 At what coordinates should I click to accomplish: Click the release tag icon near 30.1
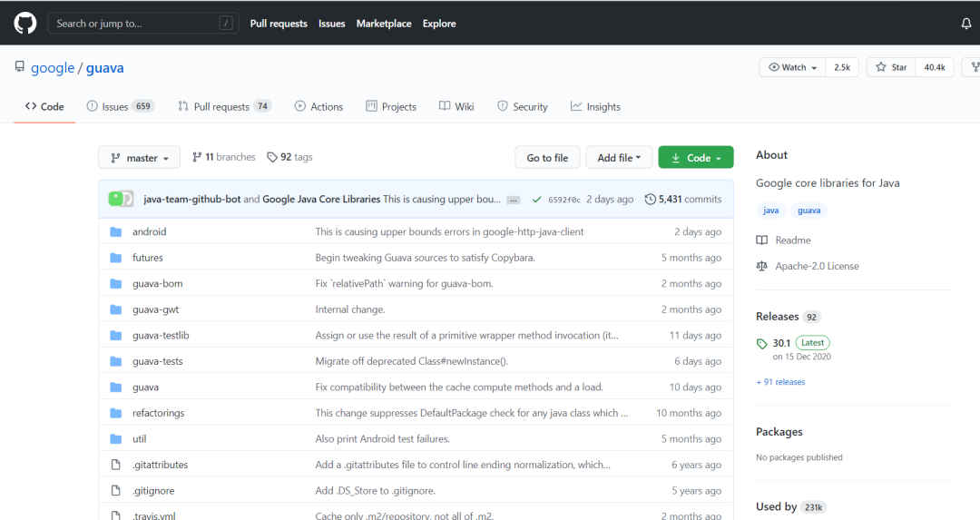(x=762, y=344)
